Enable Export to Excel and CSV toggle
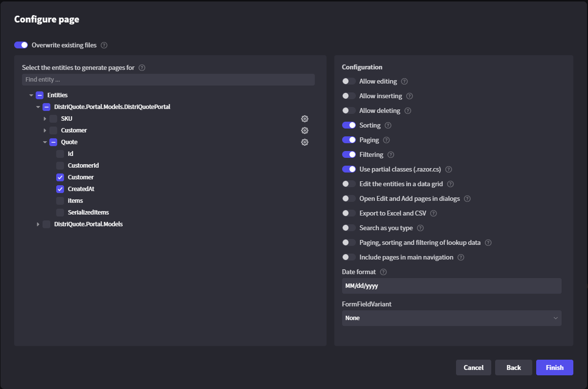The width and height of the screenshot is (588, 389). coord(349,213)
